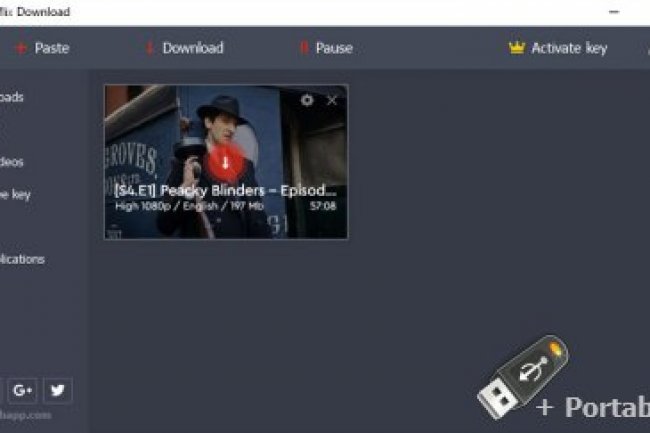Image resolution: width=650 pixels, height=433 pixels.
Task: Open the Applications item in sidebar
Action: (x=22, y=259)
